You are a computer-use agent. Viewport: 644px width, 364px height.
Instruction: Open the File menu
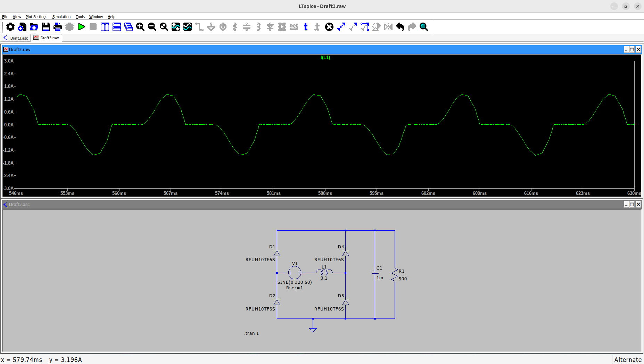tap(5, 17)
